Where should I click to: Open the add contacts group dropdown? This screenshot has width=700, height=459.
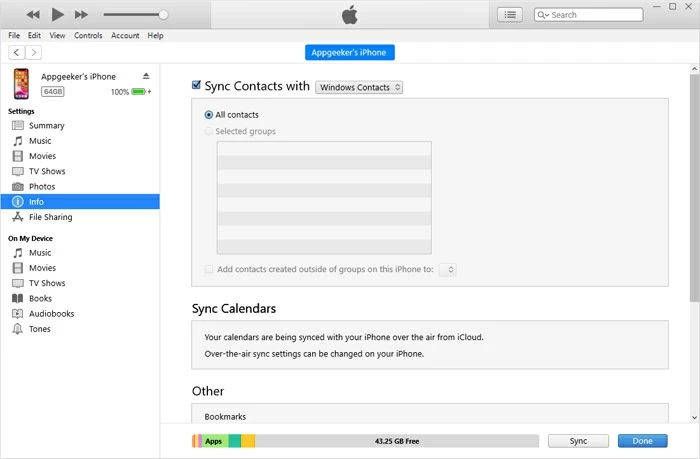[448, 269]
